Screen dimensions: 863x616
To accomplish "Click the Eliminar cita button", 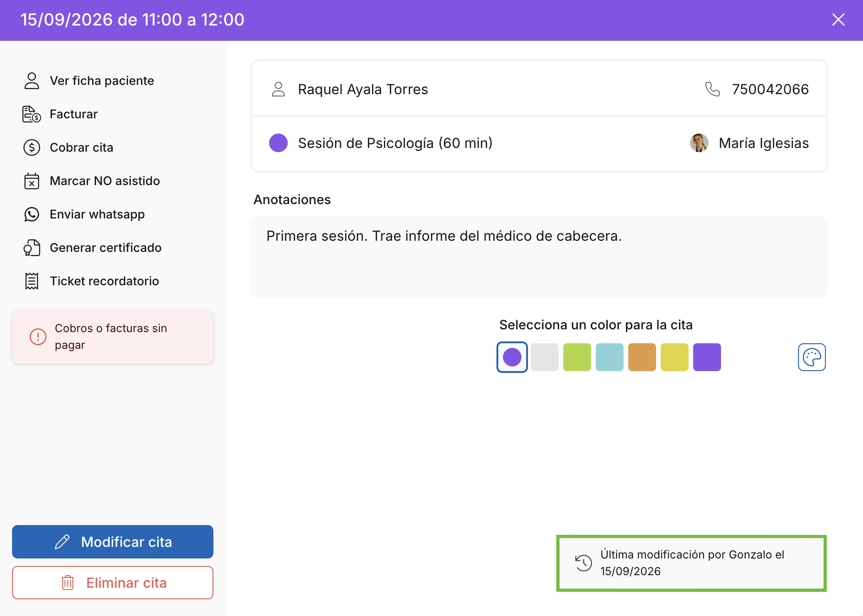I will (113, 583).
